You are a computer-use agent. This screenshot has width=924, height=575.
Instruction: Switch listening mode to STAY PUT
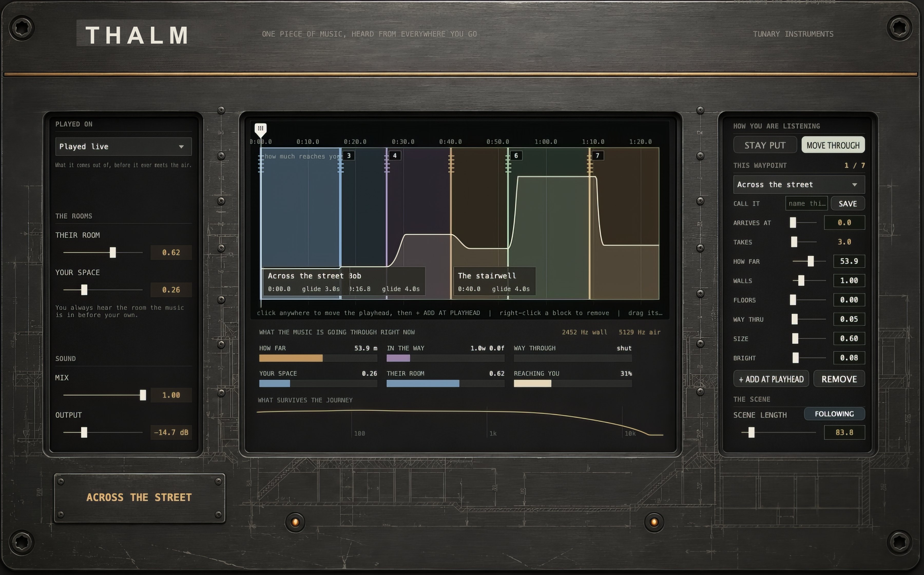click(x=765, y=145)
